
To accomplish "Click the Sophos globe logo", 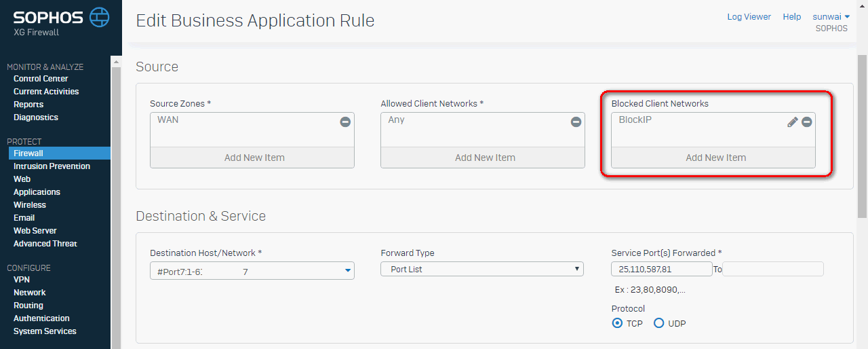I will (x=99, y=18).
